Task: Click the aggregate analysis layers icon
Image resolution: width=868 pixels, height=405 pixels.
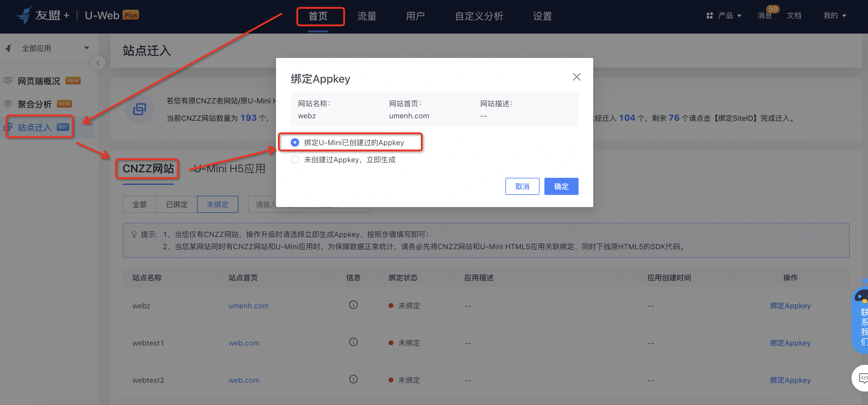Action: pos(8,104)
